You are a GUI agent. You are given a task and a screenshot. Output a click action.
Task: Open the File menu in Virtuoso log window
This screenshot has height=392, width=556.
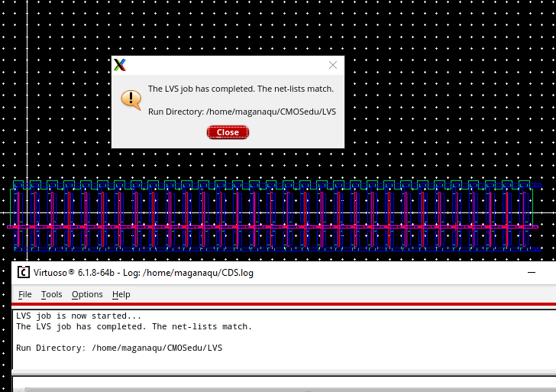click(24, 294)
